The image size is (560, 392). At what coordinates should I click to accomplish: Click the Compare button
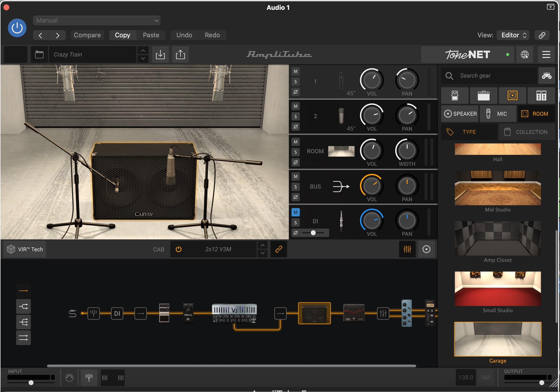click(87, 35)
